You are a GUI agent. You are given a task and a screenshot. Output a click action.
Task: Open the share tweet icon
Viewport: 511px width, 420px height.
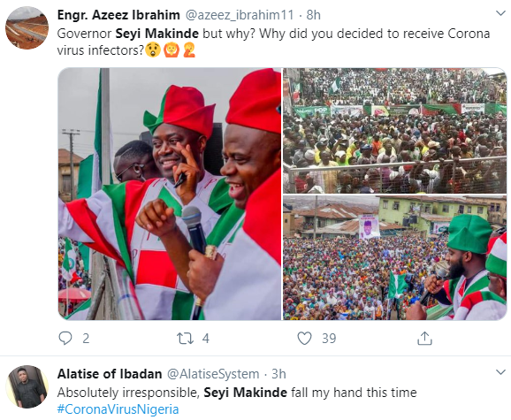click(x=424, y=339)
